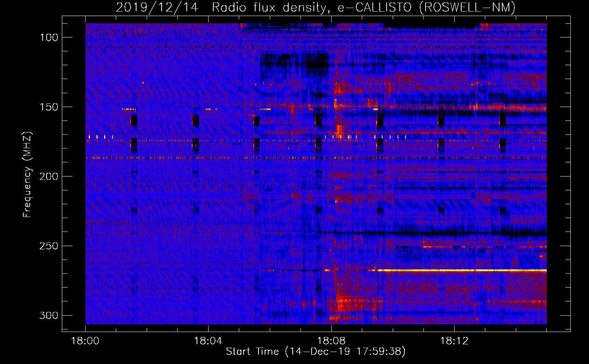Viewport: 589px width, 364px height.
Task: Click the '200' frequency tick label
Action: coord(49,177)
